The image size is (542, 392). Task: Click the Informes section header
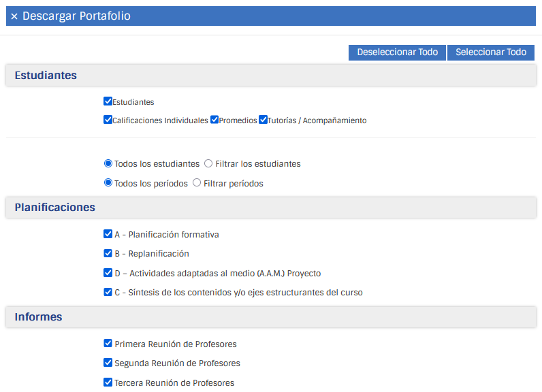coord(38,317)
